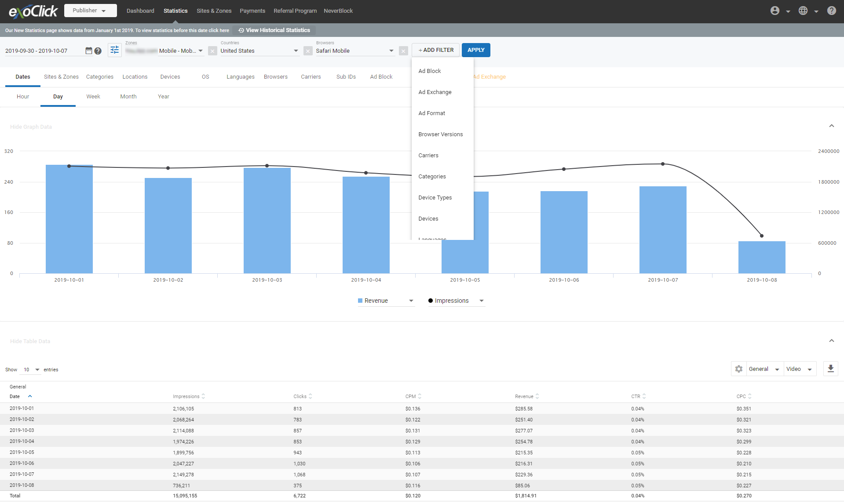
Task: Open Referral Program page
Action: click(x=295, y=11)
